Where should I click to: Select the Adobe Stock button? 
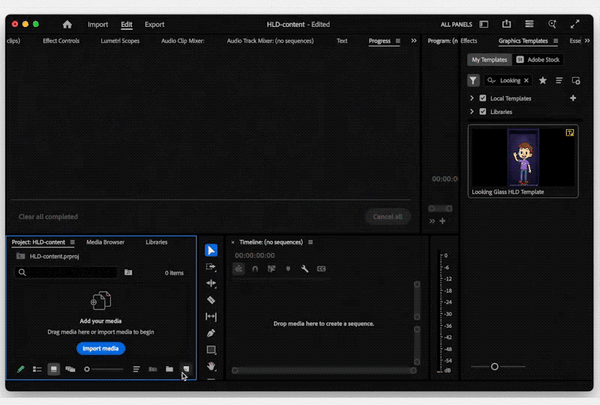(x=538, y=60)
